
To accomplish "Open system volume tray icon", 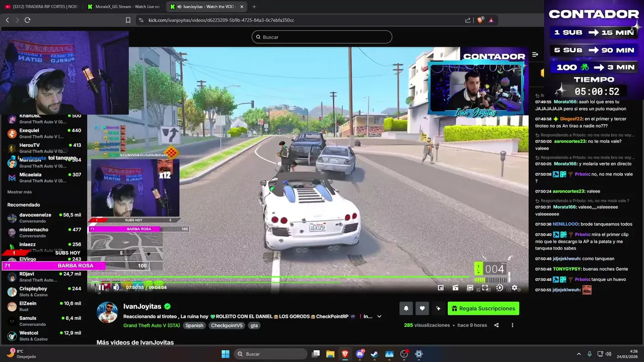I will [608, 354].
